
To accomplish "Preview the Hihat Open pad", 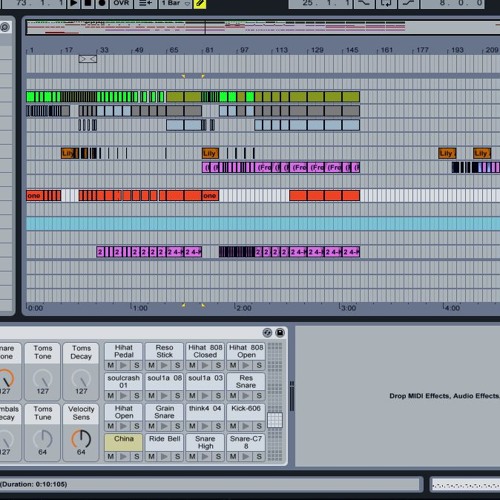I will (124, 426).
